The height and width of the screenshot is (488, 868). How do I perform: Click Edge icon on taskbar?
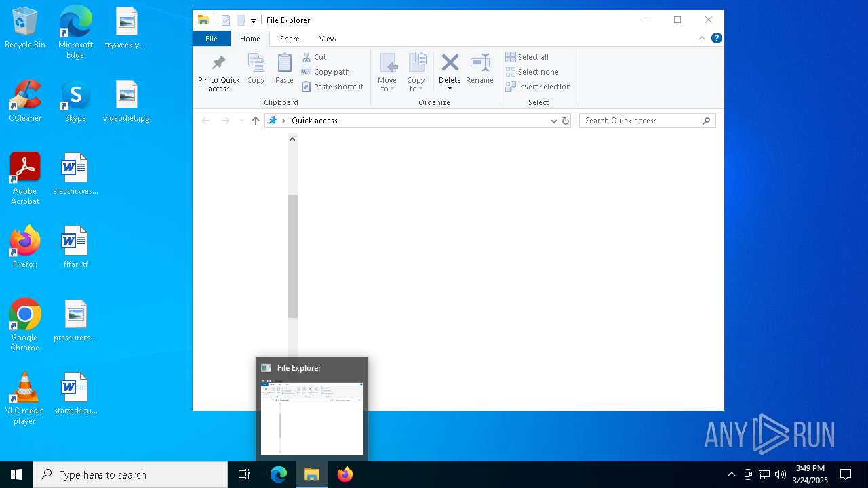(279, 474)
